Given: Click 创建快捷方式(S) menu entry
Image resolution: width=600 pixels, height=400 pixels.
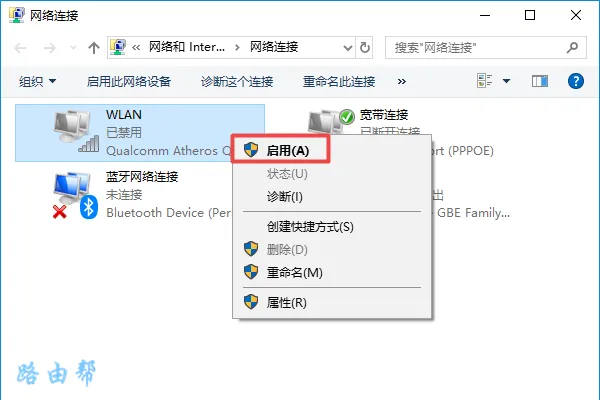Looking at the screenshot, I should click(x=310, y=227).
